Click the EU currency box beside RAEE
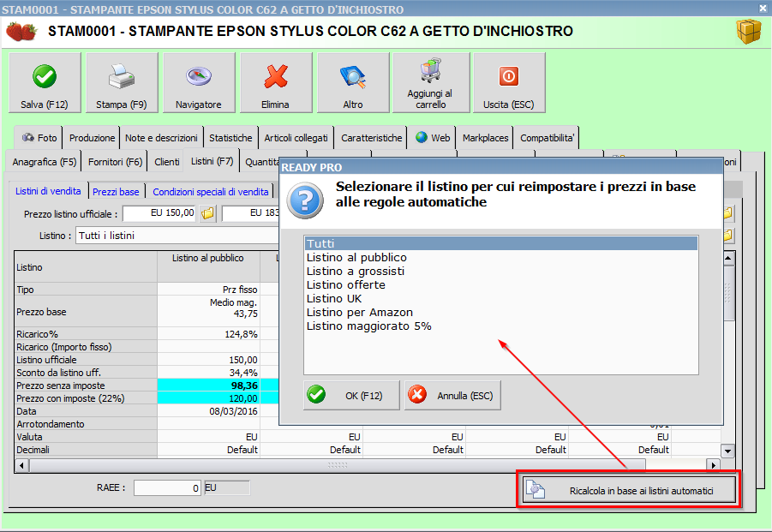 click(227, 487)
